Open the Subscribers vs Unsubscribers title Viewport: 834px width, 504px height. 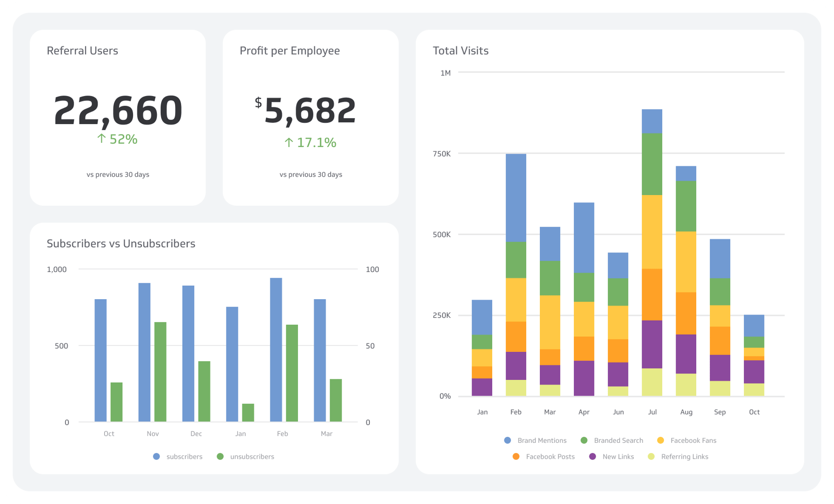tap(121, 244)
